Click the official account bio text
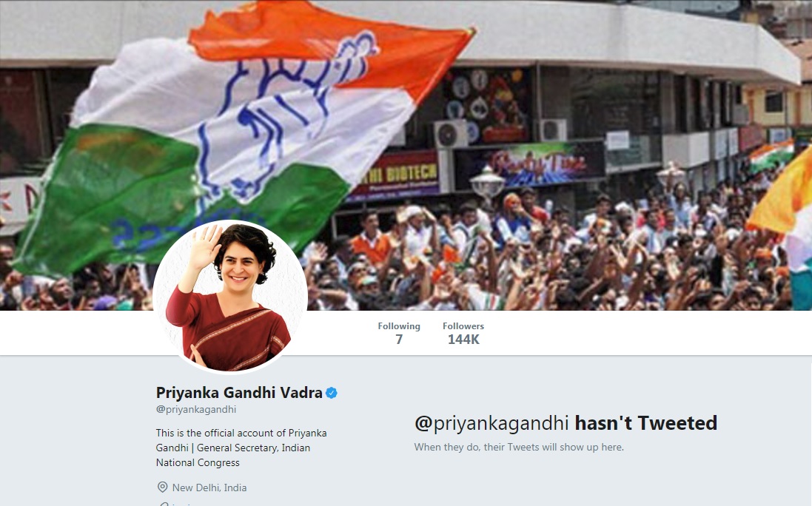812x506 pixels. (x=241, y=448)
